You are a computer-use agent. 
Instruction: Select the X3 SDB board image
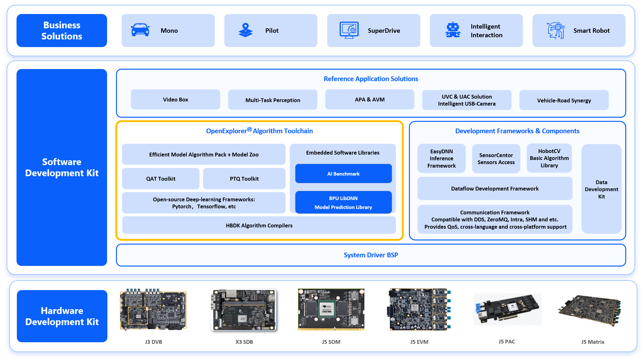[244, 309]
